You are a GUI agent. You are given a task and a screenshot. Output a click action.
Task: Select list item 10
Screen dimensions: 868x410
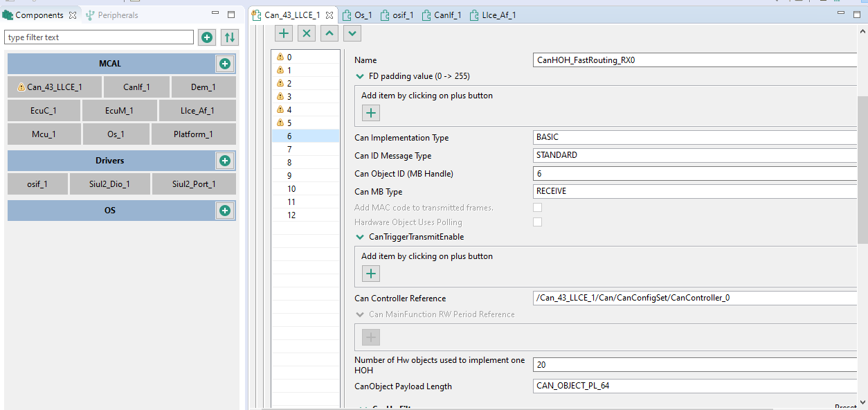(305, 188)
